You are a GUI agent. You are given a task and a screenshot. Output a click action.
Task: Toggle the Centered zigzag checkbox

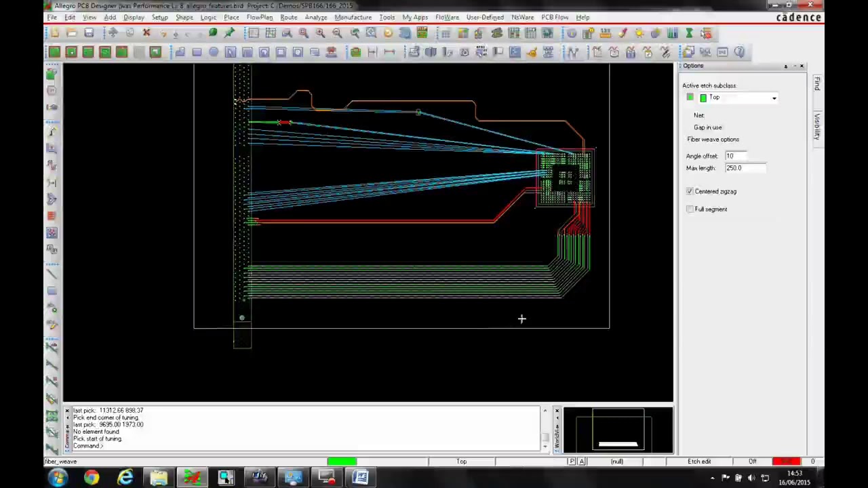(690, 192)
